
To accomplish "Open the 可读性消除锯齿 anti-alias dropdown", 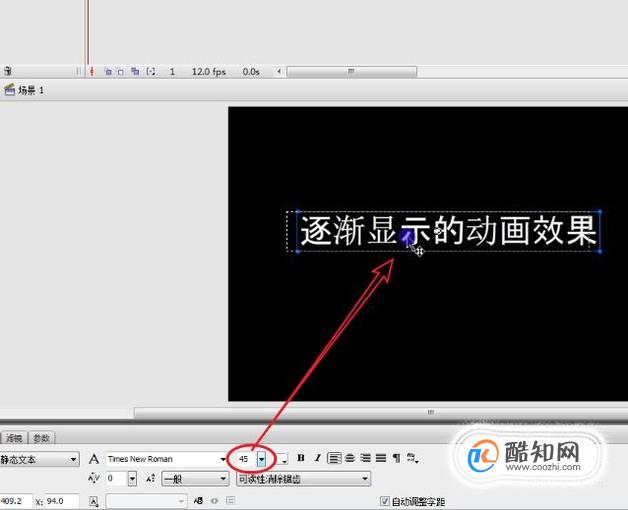I will point(304,479).
